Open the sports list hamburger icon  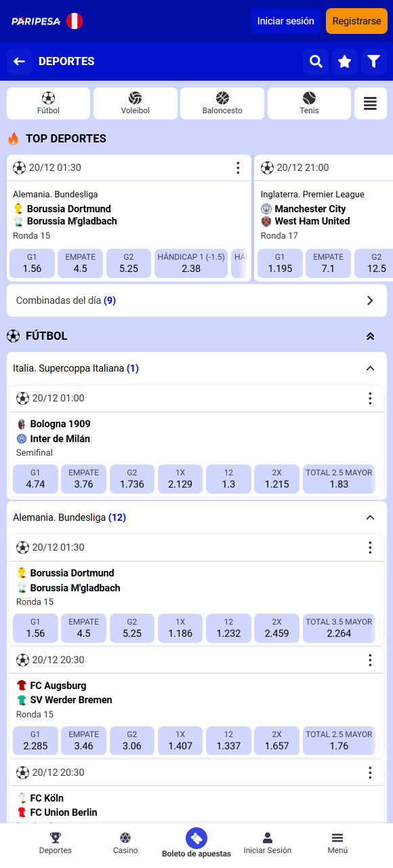tap(370, 103)
